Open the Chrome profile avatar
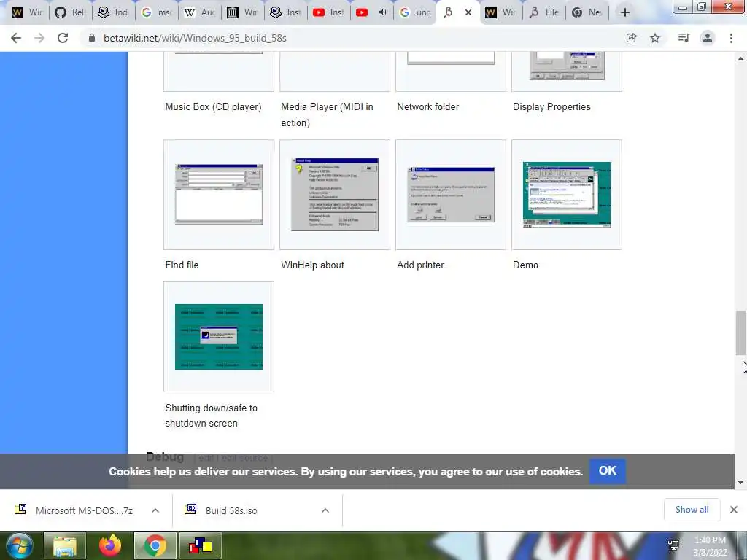The height and width of the screenshot is (560, 747). pyautogui.click(x=708, y=38)
